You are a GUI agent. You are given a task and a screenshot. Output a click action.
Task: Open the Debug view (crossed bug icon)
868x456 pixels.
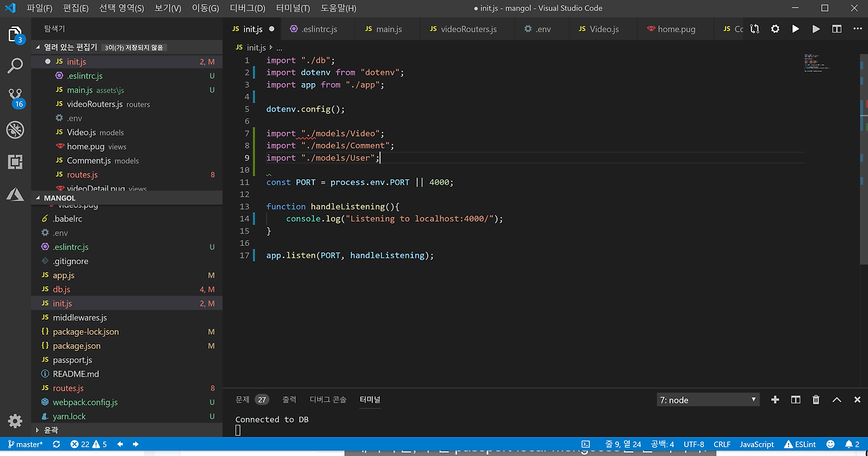tap(15, 130)
